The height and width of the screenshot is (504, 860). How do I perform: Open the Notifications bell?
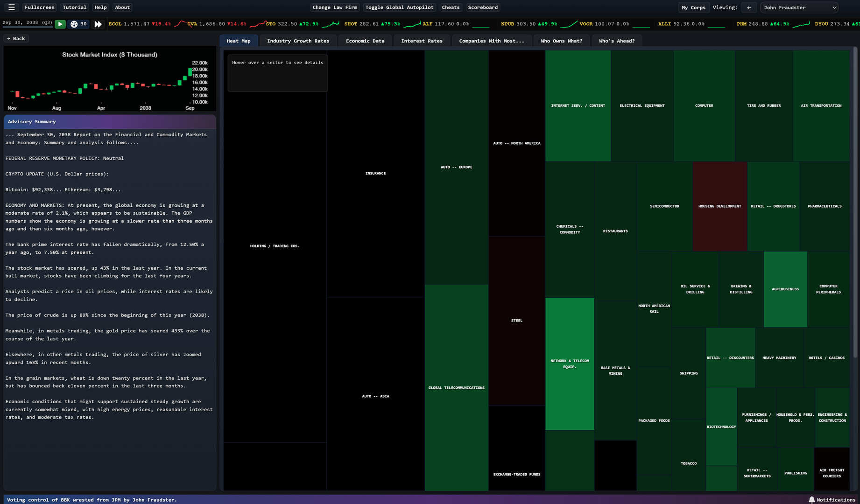tap(811, 500)
